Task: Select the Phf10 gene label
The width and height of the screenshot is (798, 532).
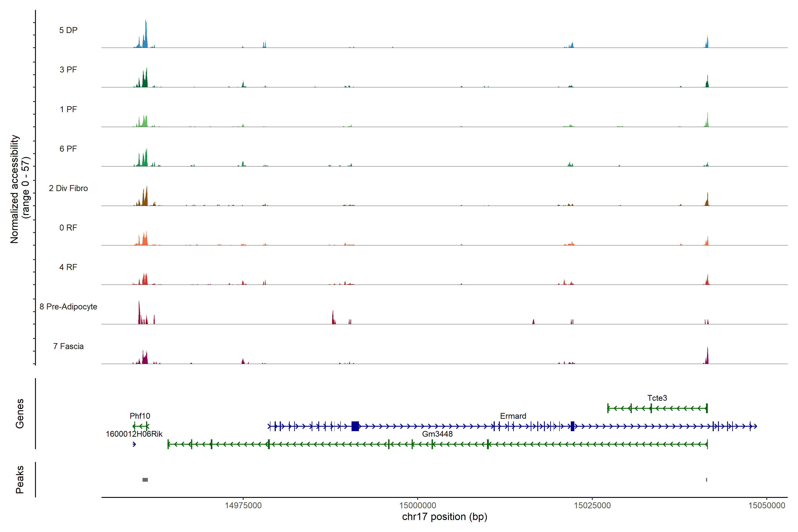Action: [x=140, y=416]
